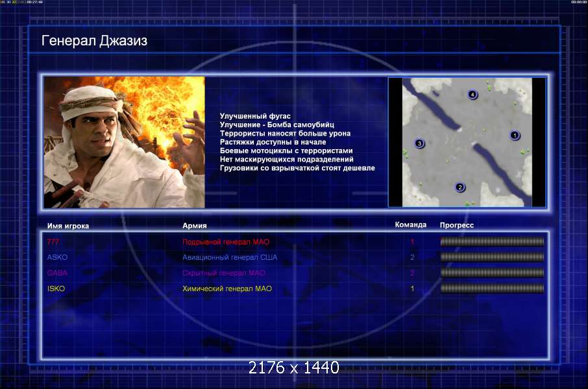Click team number for player GABA
588x389 pixels.
point(412,273)
